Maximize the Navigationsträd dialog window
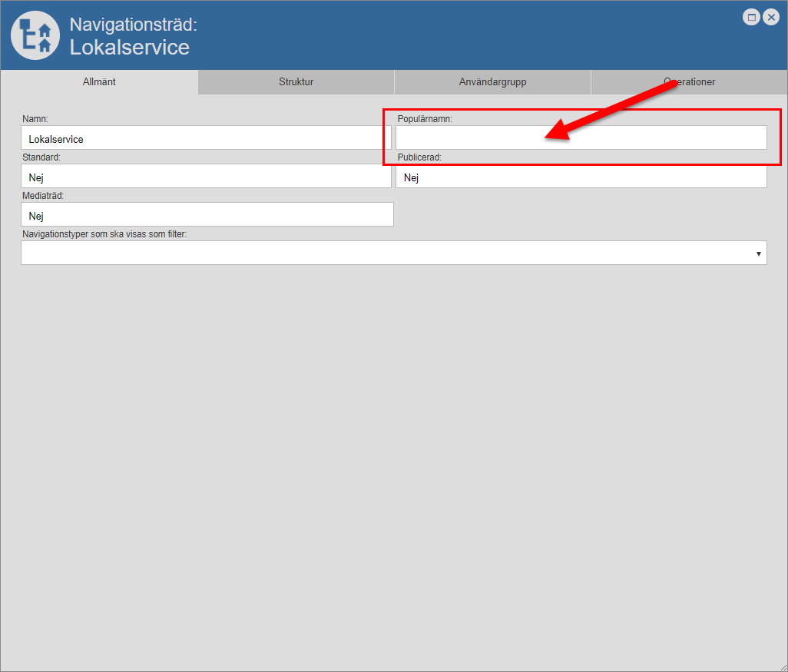This screenshot has width=788, height=672. tap(752, 18)
